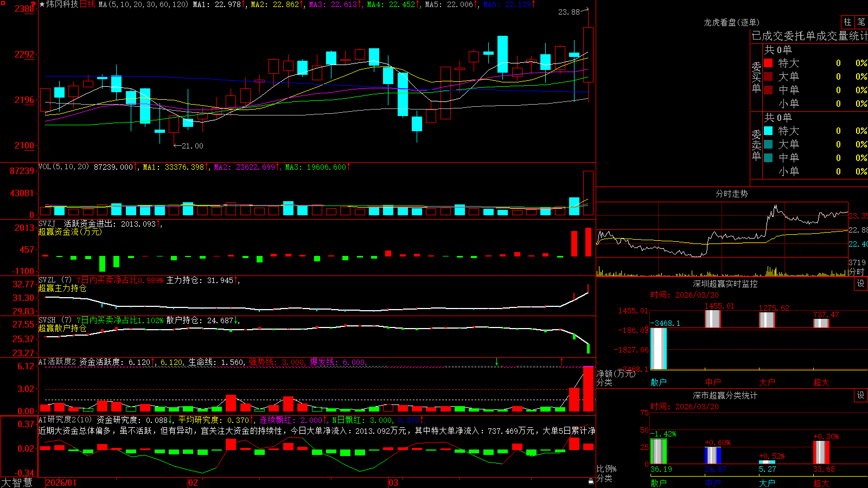
Task: Click the 深圳超赢实时监控 panel title
Action: click(x=725, y=284)
